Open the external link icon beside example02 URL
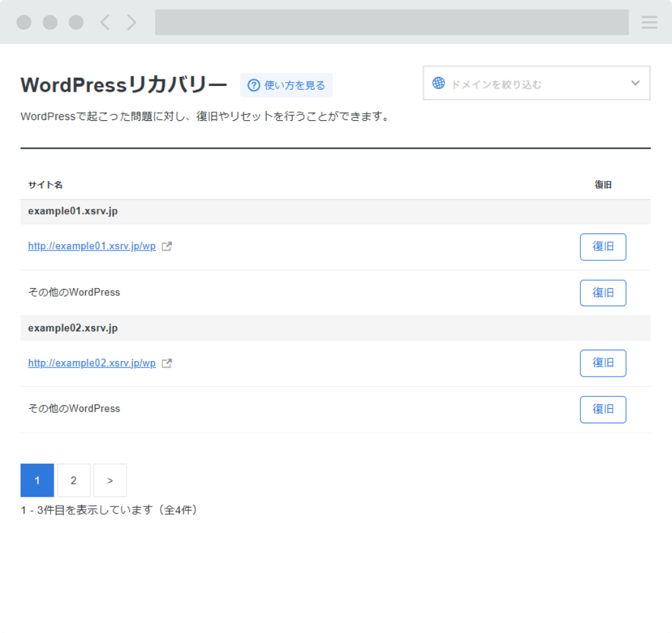The height and width of the screenshot is (633, 672). point(167,363)
